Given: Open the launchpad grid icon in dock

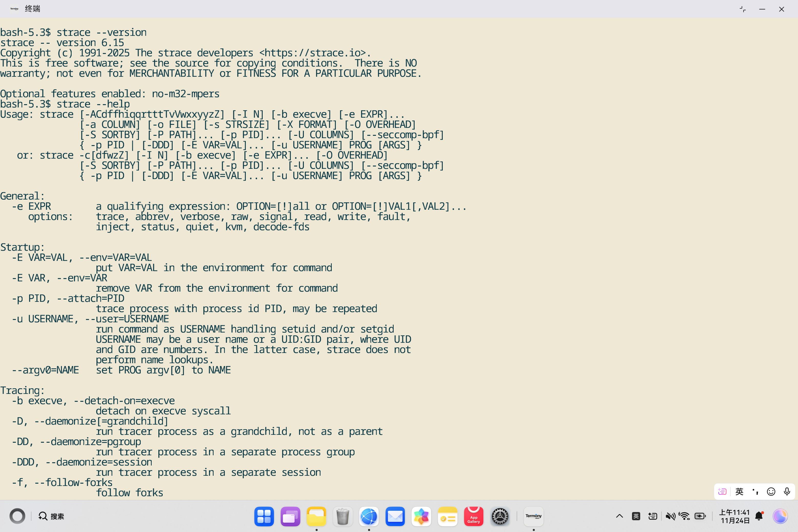Looking at the screenshot, I should 264,516.
